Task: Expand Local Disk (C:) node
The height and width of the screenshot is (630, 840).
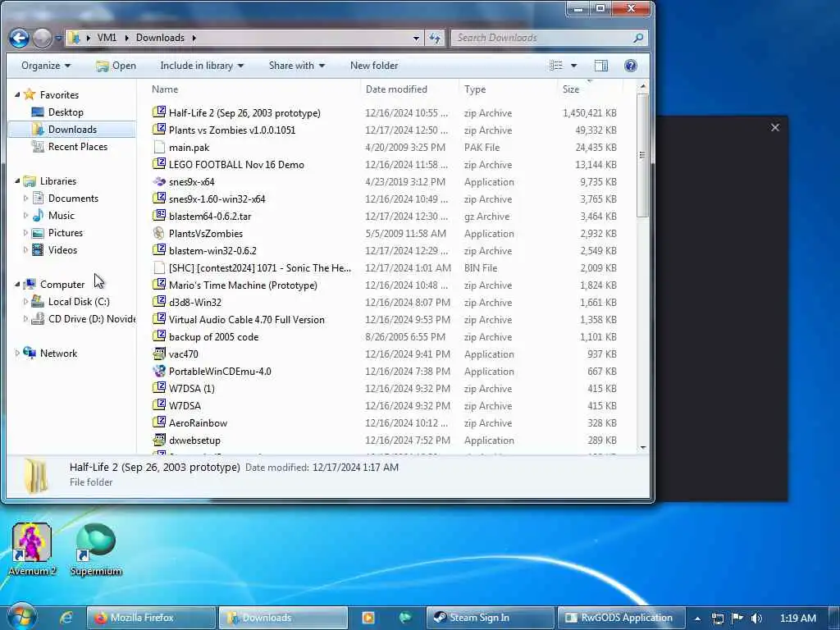Action: pyautogui.click(x=25, y=302)
